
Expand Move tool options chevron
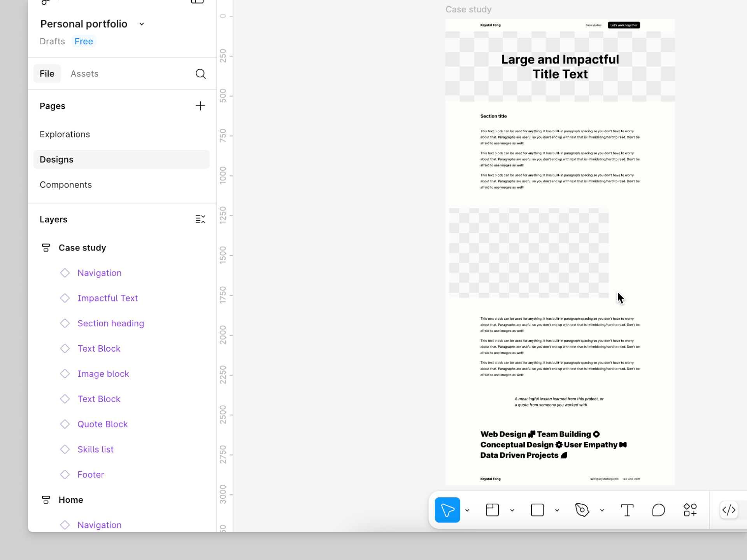coord(467,510)
